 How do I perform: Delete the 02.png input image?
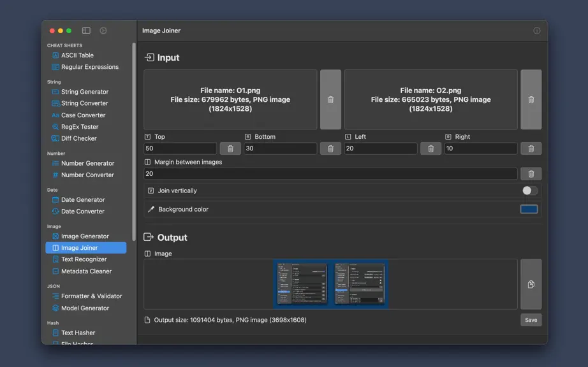[x=531, y=99]
